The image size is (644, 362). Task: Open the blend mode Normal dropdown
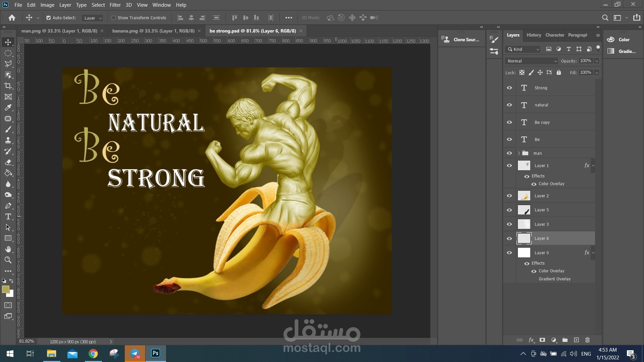tap(531, 61)
